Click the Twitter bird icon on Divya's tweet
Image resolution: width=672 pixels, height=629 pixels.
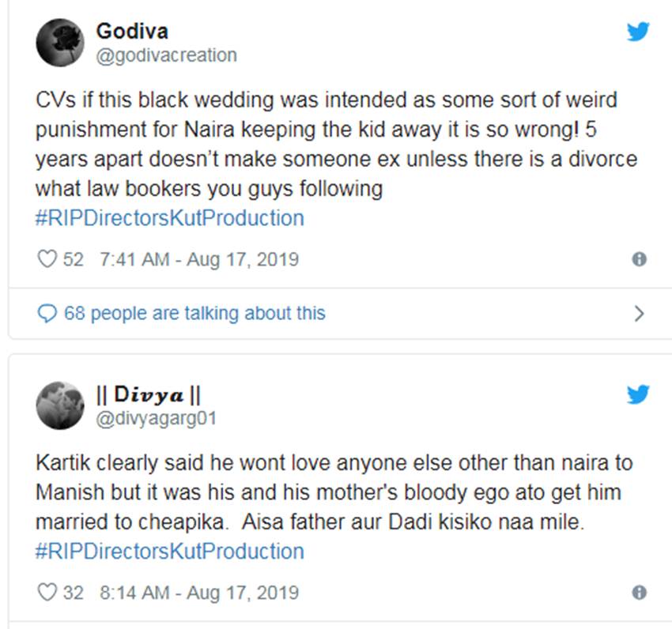(638, 394)
